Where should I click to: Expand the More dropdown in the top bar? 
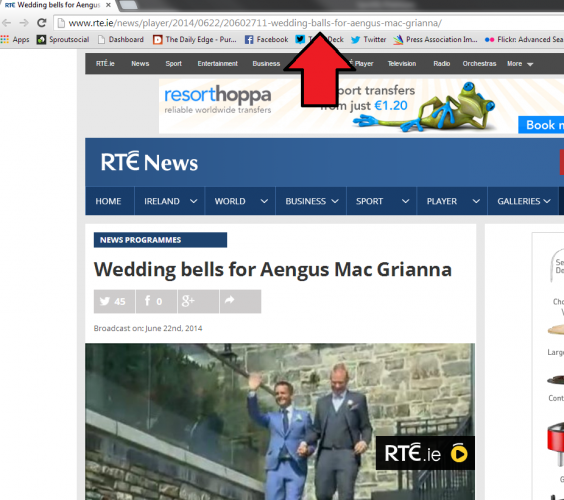pos(520,64)
